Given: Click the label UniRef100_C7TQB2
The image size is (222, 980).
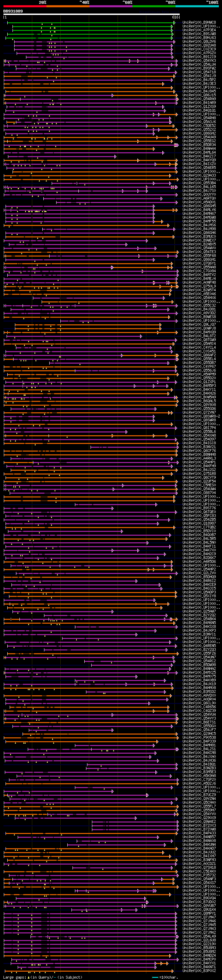Looking at the screenshot, I should pyautogui.click(x=199, y=527).
